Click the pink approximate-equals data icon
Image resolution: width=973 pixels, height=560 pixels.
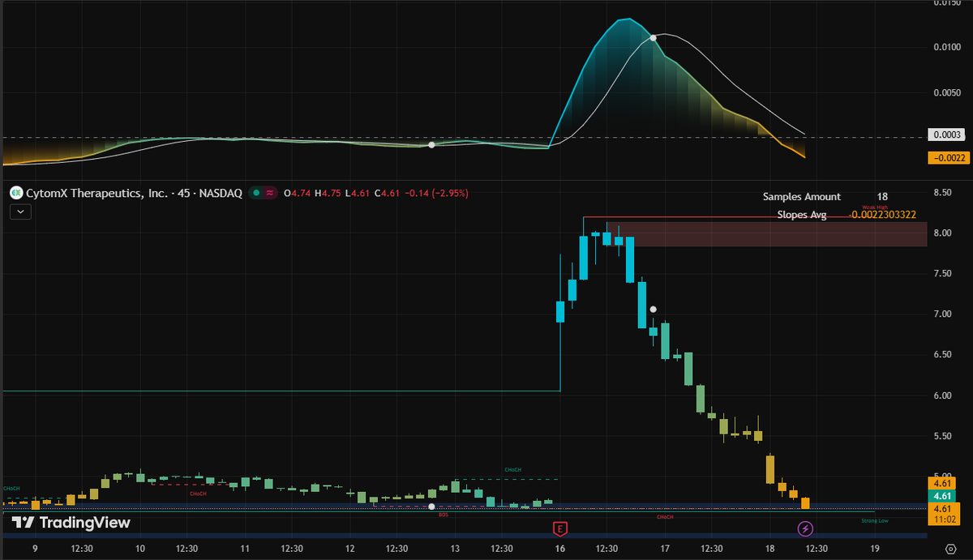[270, 194]
